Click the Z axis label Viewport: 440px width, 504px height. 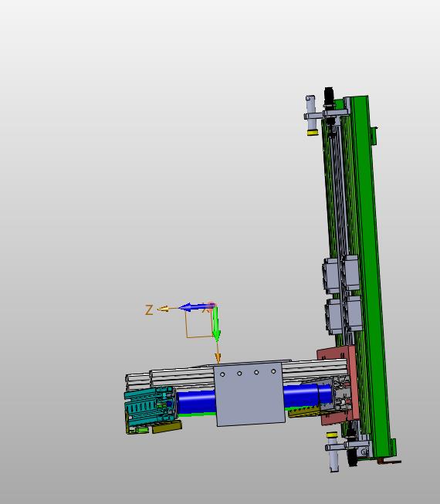coord(149,310)
